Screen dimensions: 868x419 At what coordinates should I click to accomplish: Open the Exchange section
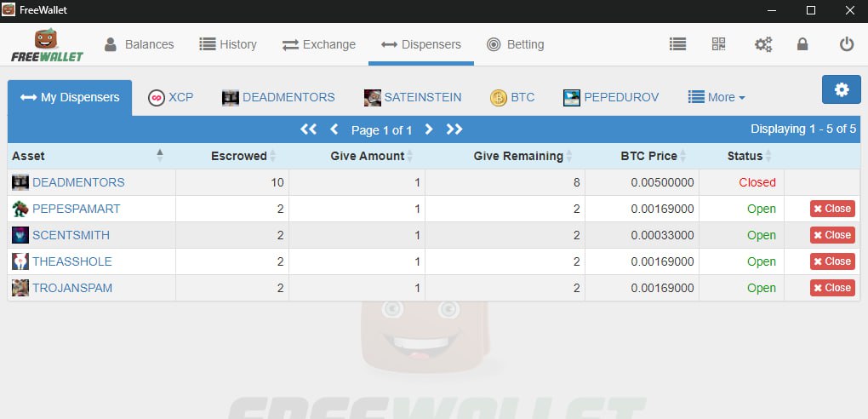[x=319, y=44]
